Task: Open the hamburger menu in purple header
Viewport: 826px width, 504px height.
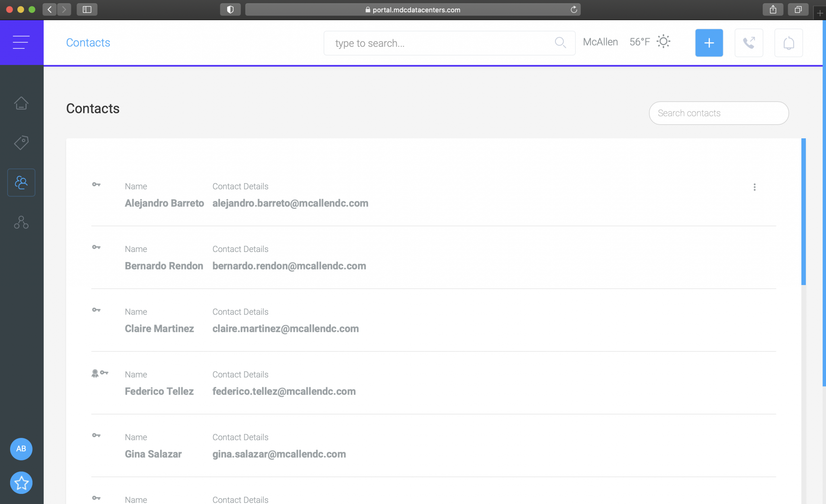Action: [21, 42]
